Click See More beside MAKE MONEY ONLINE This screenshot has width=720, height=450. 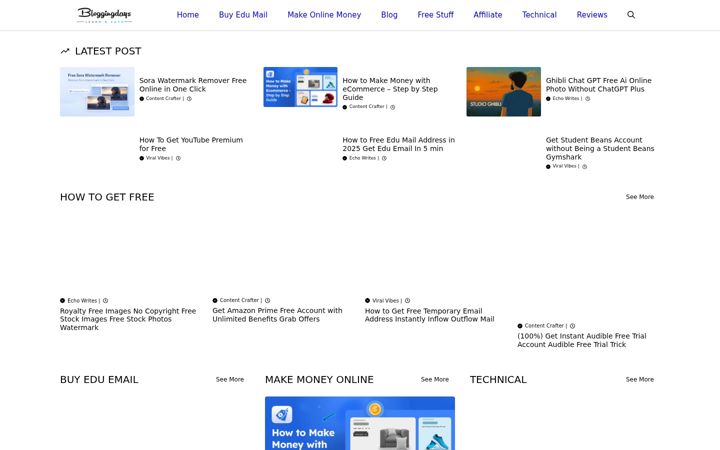[x=435, y=380]
